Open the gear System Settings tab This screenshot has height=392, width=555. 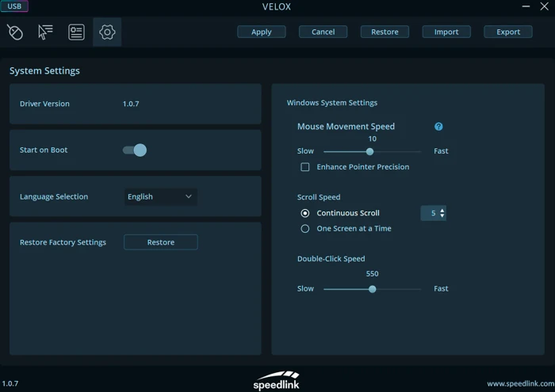pos(107,32)
